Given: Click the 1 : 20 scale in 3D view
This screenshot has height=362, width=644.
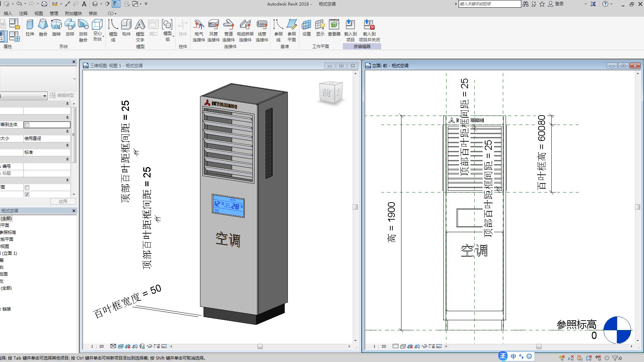Looking at the screenshot, I should coord(97,346).
